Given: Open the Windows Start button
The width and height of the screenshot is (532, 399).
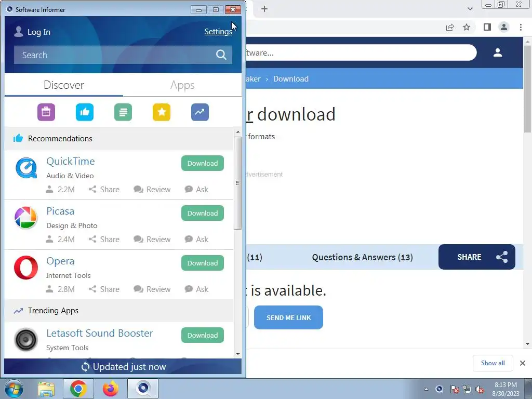Looking at the screenshot, I should [x=14, y=389].
